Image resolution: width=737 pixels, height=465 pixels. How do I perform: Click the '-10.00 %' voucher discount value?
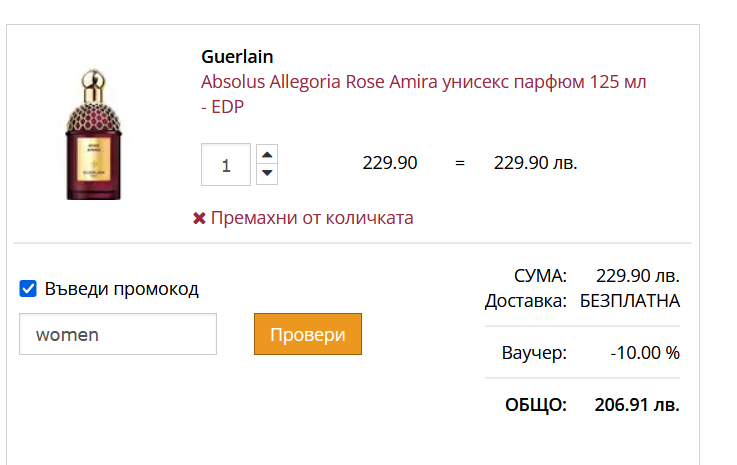coord(645,352)
